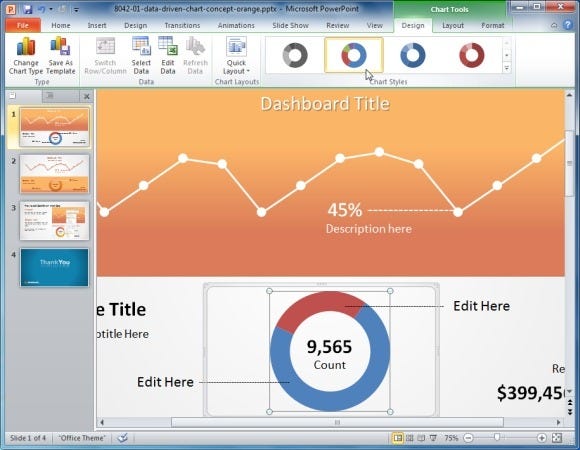Close the slide thumbnail pane
This screenshot has width=580, height=450.
[87, 97]
